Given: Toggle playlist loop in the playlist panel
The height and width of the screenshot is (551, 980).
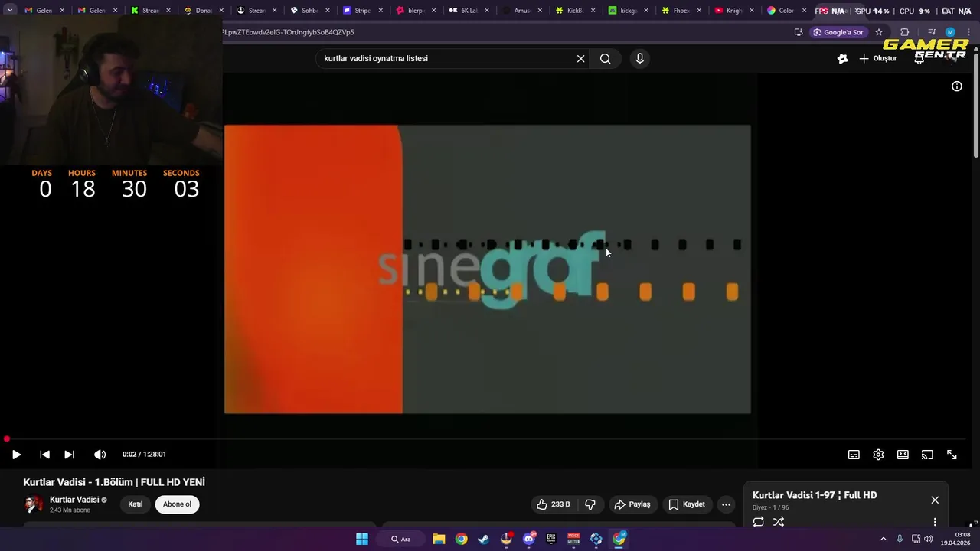Looking at the screenshot, I should tap(758, 522).
